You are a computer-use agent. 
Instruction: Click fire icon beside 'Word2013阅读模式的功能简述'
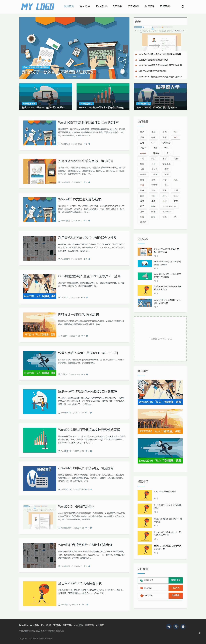coord(136,60)
